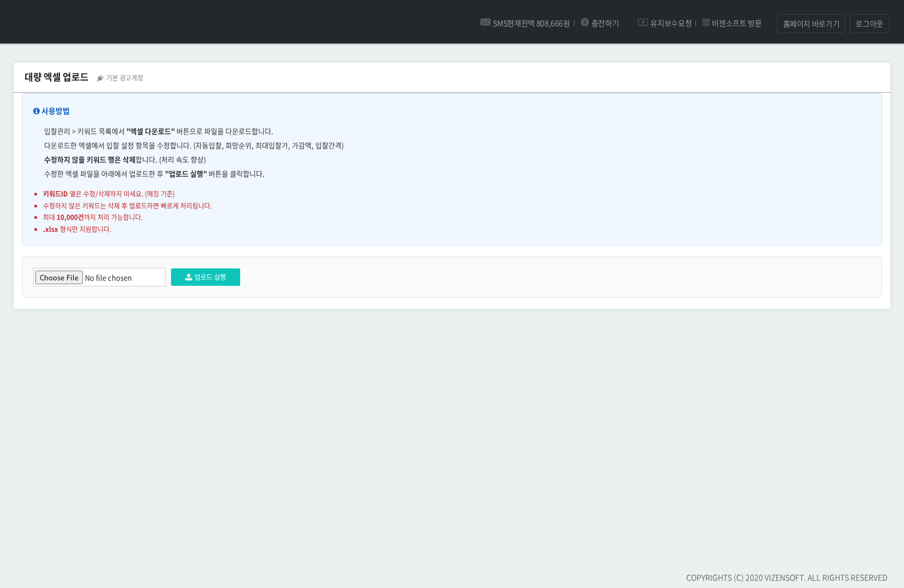Click the monitor icon beside 유지보수요청
The width and height of the screenshot is (904, 588).
643,22
